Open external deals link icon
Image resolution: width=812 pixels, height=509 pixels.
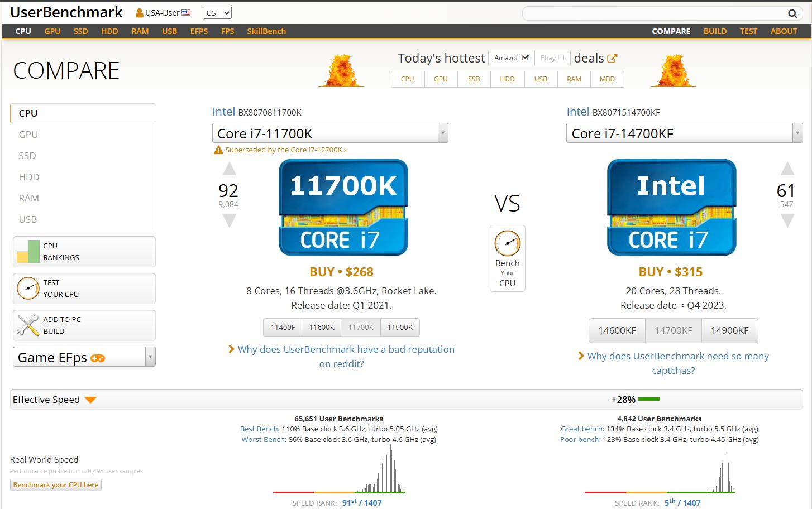(x=612, y=58)
